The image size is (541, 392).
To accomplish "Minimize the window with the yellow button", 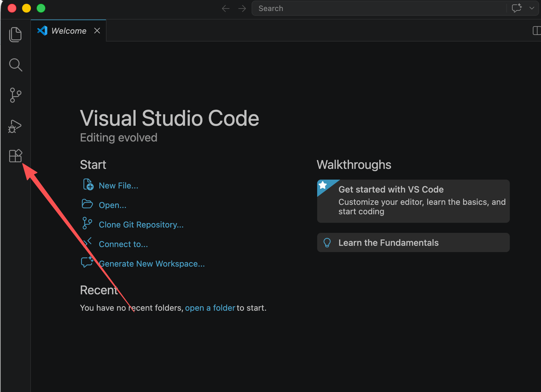I will point(26,8).
